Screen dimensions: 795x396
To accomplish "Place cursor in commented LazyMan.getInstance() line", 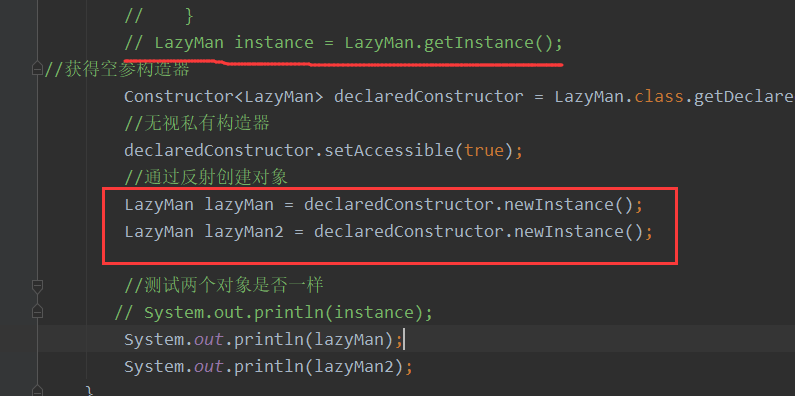I will click(x=343, y=43).
